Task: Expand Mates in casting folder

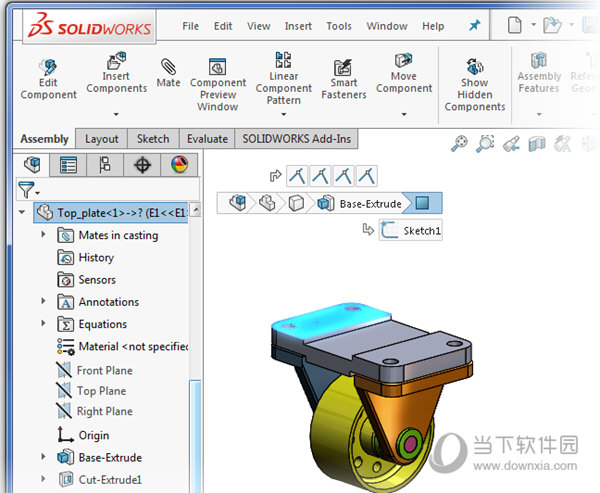Action: click(43, 234)
